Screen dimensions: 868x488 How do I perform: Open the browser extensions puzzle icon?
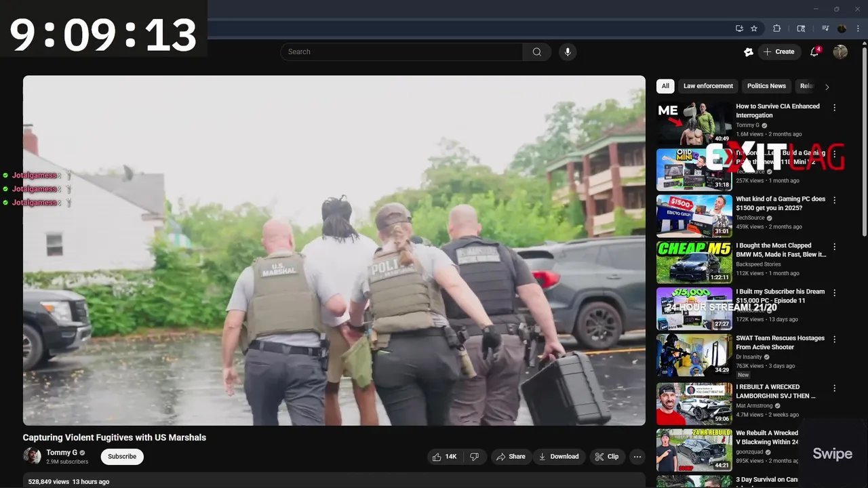[x=777, y=28]
